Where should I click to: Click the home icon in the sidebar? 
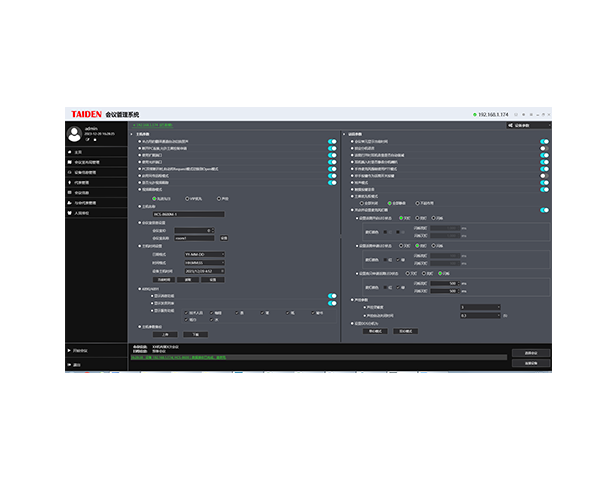coord(69,151)
